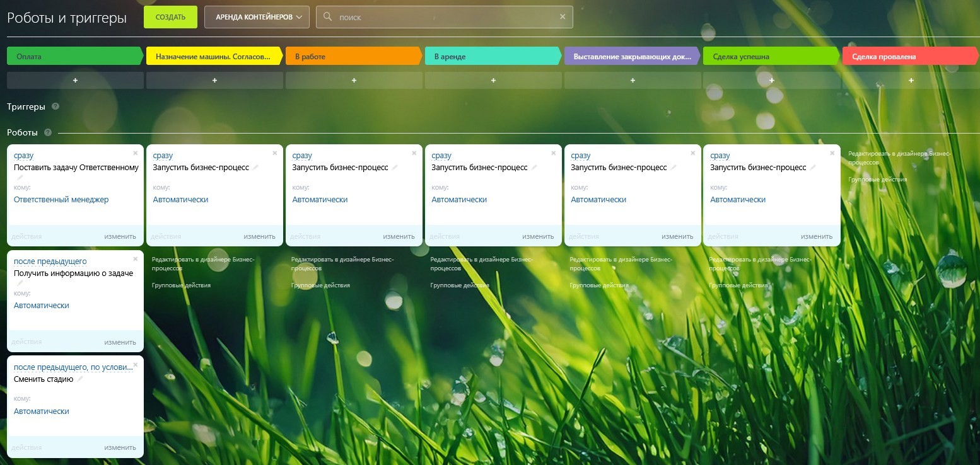
Task: Delete the Сменить стадию robot
Action: [135, 365]
